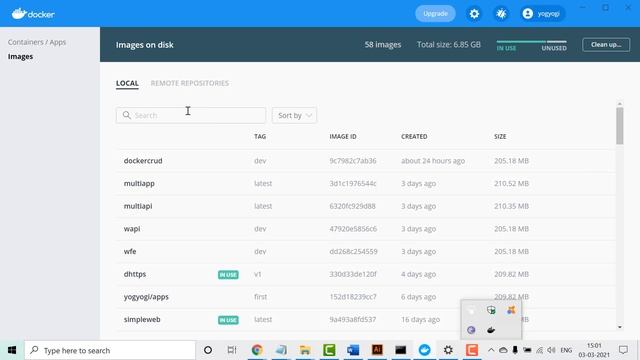Click the purple circle icon in tray overflow
640x360 pixels.
tap(471, 330)
